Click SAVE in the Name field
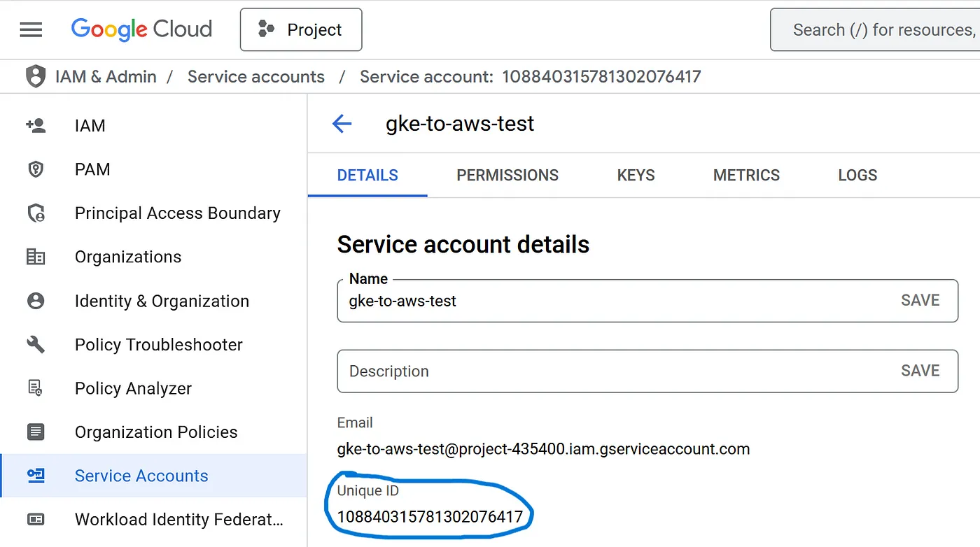The height and width of the screenshot is (547, 980). click(x=920, y=301)
